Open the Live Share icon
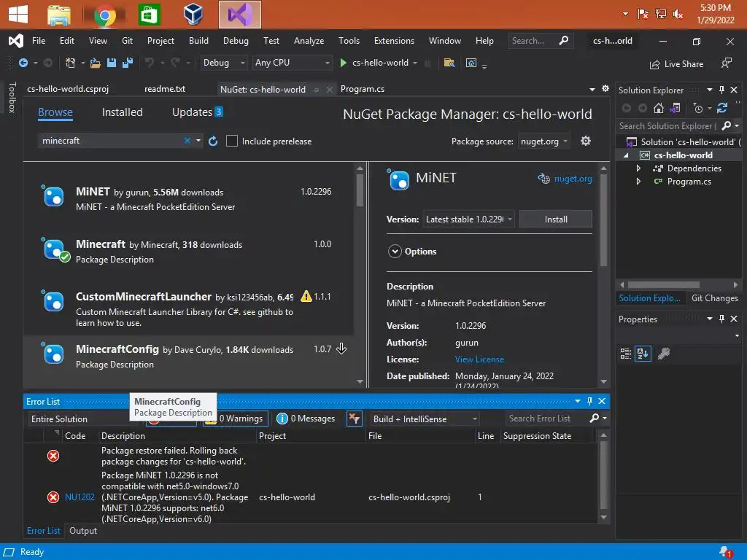Image resolution: width=747 pixels, height=560 pixels. pos(655,64)
